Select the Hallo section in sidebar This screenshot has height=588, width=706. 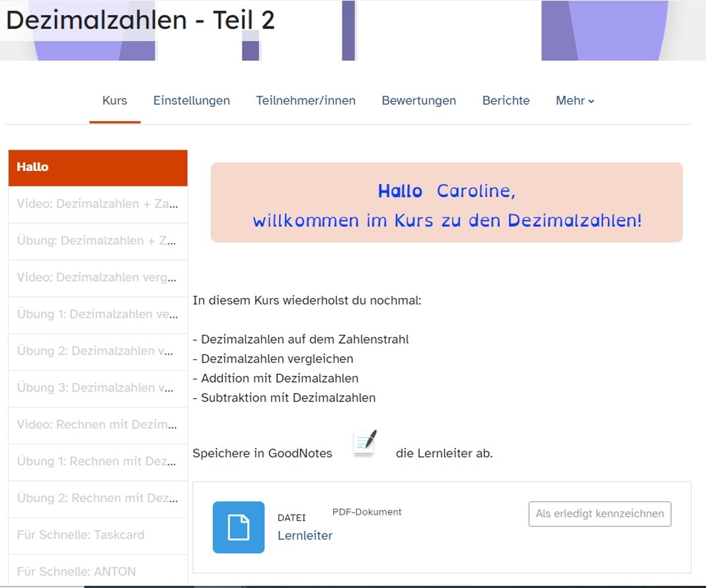(x=98, y=167)
